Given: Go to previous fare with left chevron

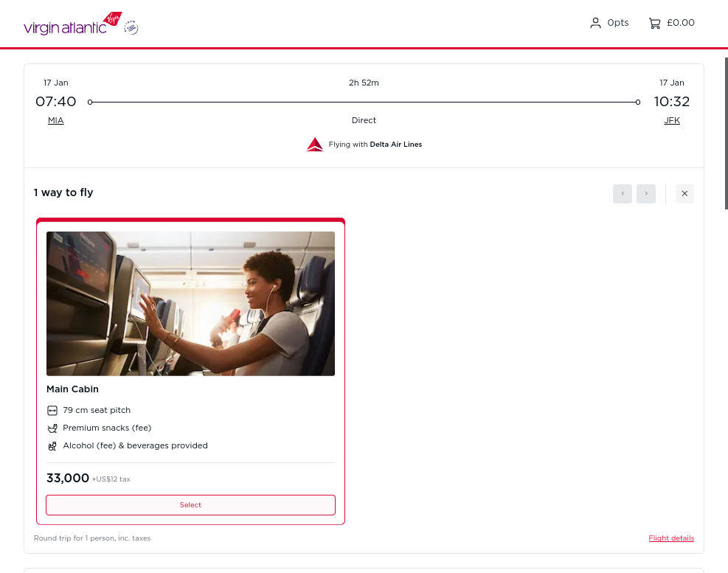Looking at the screenshot, I should (622, 194).
